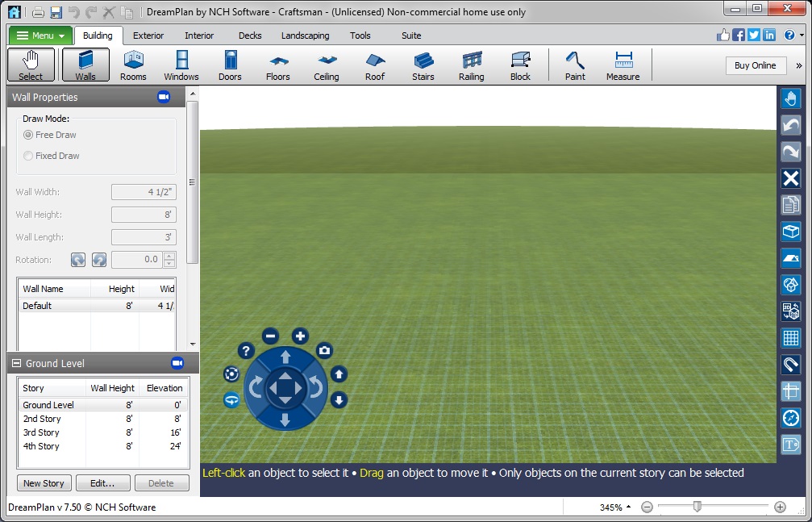This screenshot has width=812, height=522.
Task: Click the New Story button
Action: [x=43, y=482]
